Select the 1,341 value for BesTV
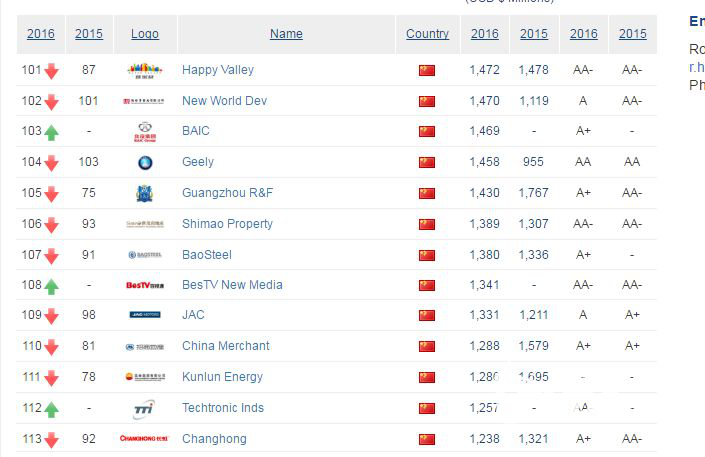 tap(485, 285)
